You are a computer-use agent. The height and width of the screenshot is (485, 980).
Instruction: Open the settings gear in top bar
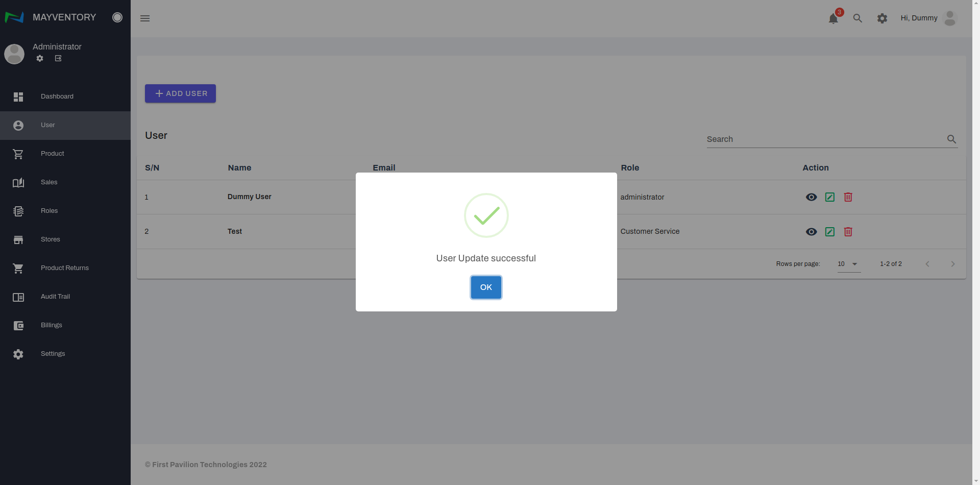tap(882, 18)
